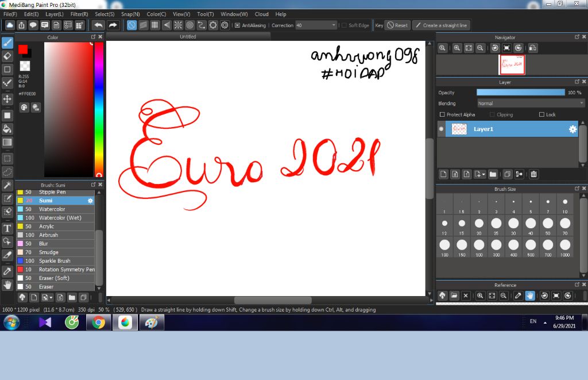This screenshot has height=380, width=588.
Task: Open the Window menu
Action: click(x=234, y=14)
